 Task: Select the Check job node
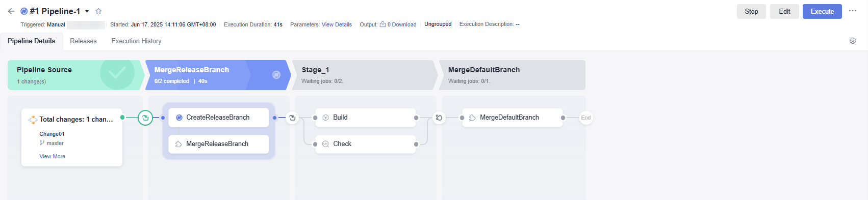pos(366,144)
